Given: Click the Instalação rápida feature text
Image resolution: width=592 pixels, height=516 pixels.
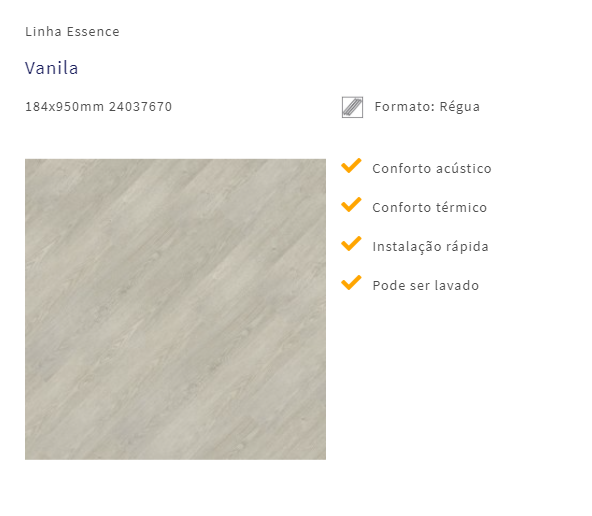Looking at the screenshot, I should coord(430,246).
